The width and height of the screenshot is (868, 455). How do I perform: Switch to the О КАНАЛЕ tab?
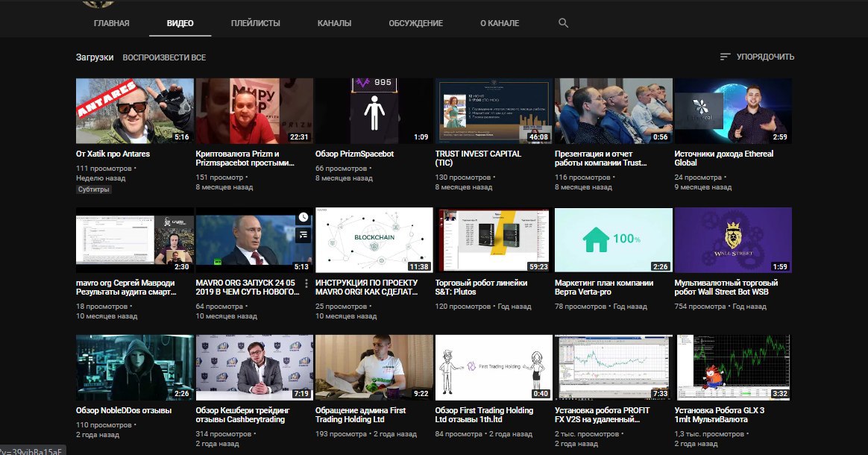click(500, 23)
